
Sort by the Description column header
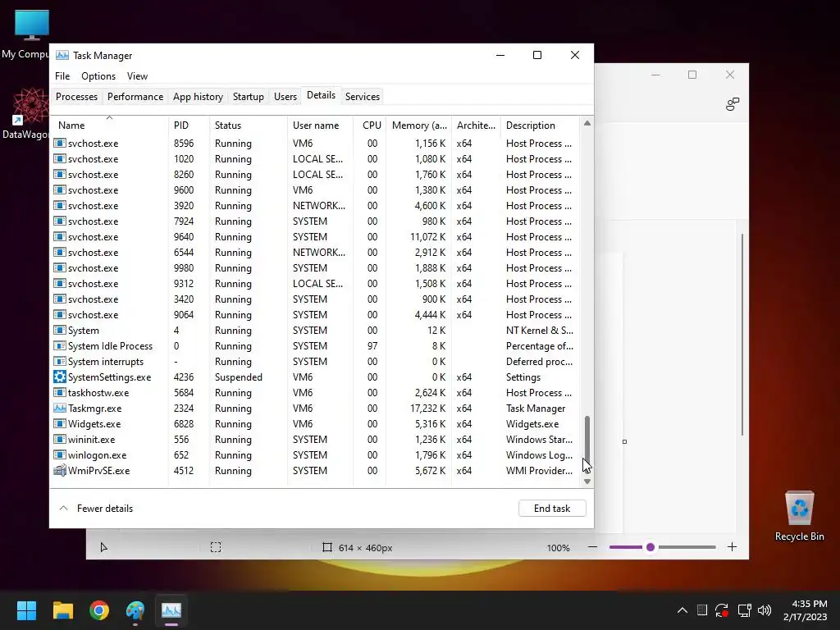coord(540,126)
